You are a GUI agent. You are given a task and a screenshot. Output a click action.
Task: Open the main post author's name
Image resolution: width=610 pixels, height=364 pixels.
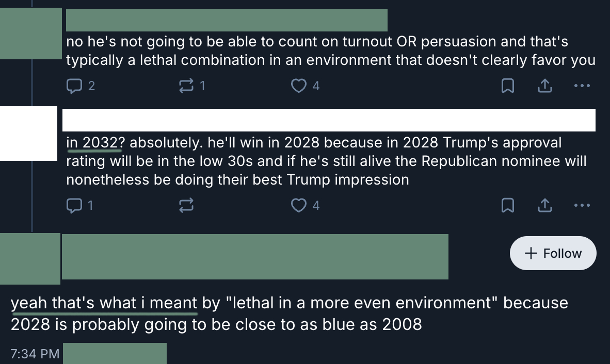(254, 257)
